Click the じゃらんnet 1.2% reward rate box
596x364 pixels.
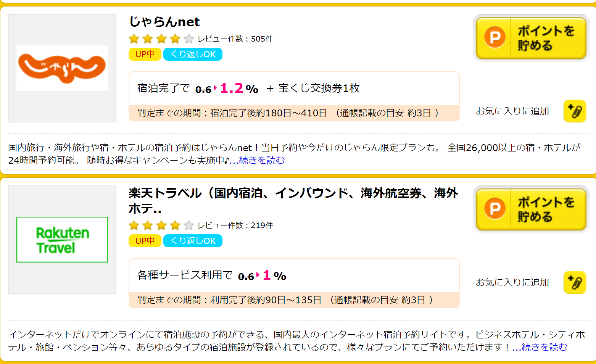coord(294,89)
